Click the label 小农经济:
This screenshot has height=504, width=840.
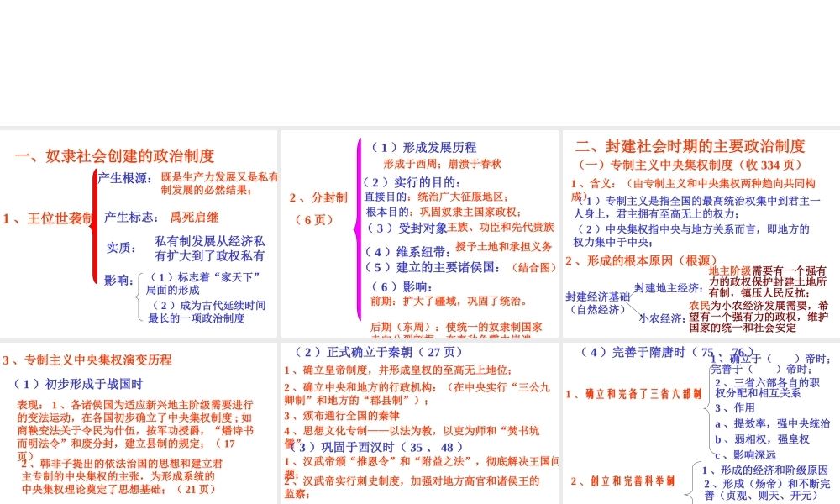coord(662,318)
